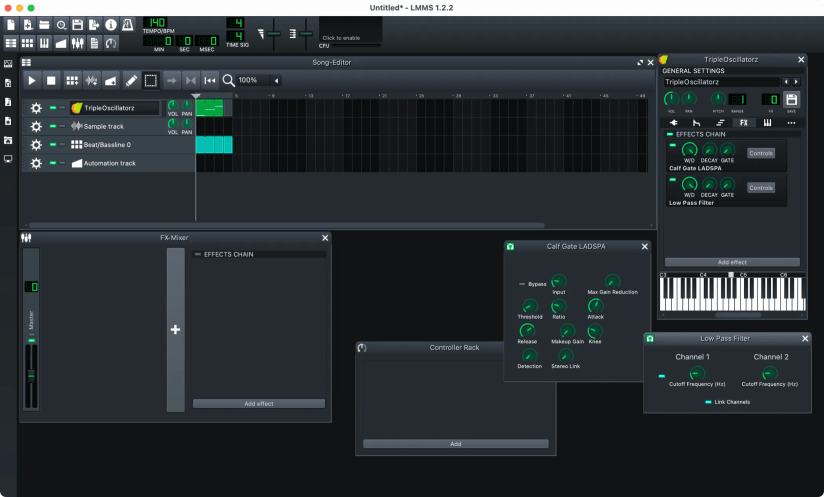Click the export project icon
This screenshot has width=824, height=497.
tap(94, 25)
